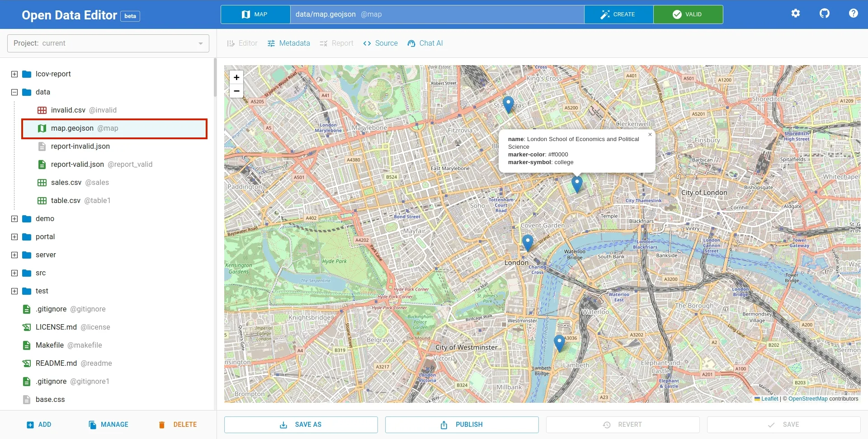
Task: Click the Publish button
Action: click(x=462, y=425)
